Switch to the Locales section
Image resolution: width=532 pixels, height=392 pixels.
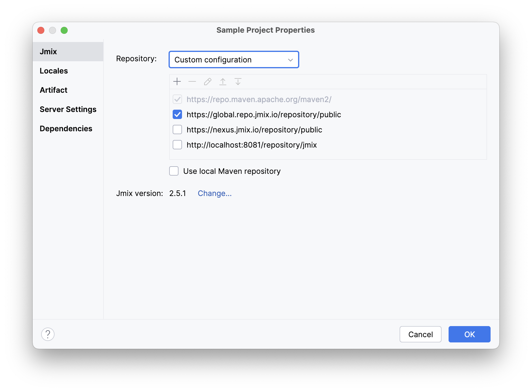coord(54,71)
